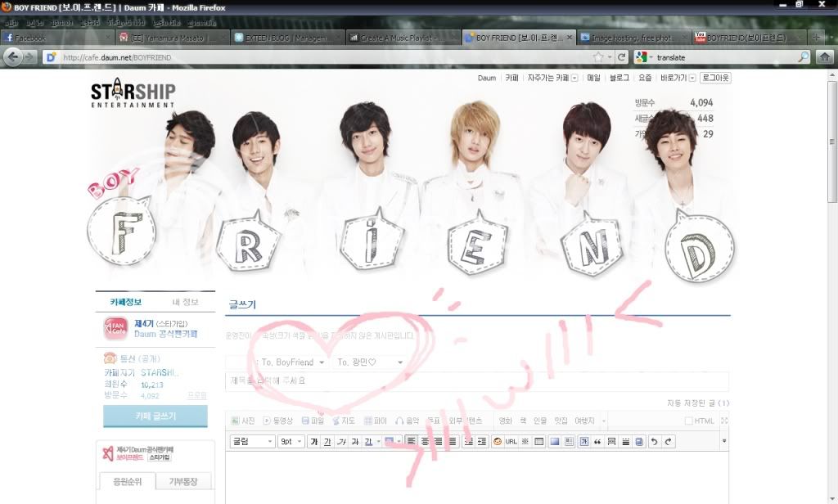838x504 pixels.
Task: Justify text in the editor
Action: click(x=453, y=442)
